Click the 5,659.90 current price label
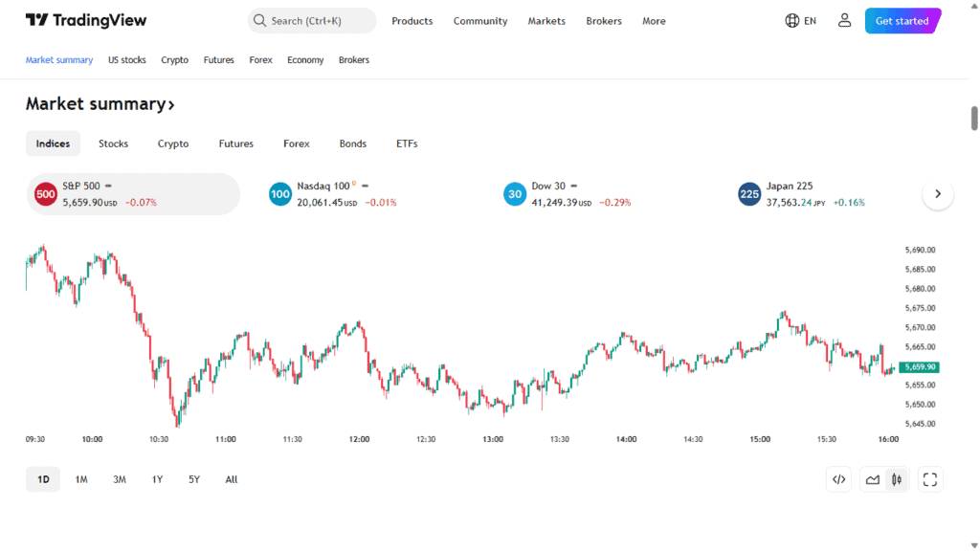Viewport: 980px width, 551px height. pyautogui.click(x=919, y=367)
